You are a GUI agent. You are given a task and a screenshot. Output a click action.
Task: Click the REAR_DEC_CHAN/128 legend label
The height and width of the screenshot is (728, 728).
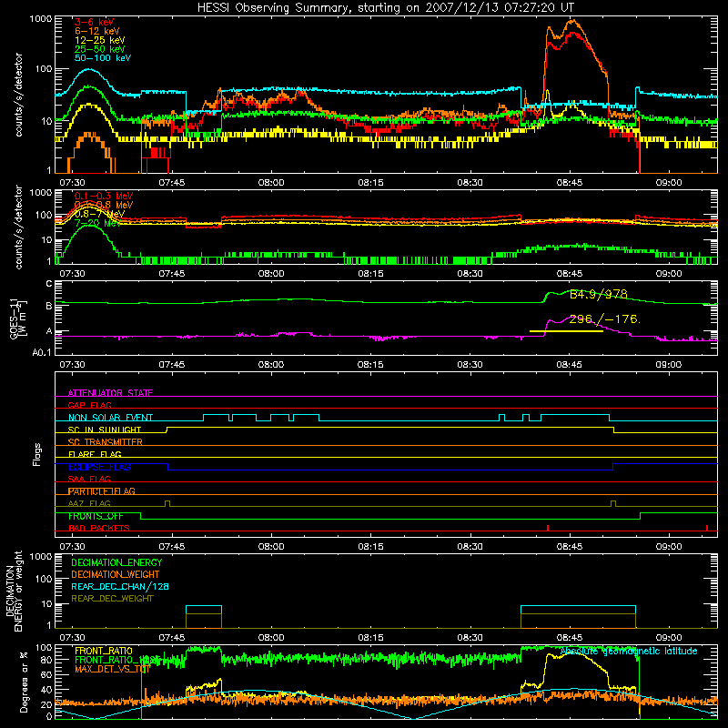pyautogui.click(x=120, y=586)
